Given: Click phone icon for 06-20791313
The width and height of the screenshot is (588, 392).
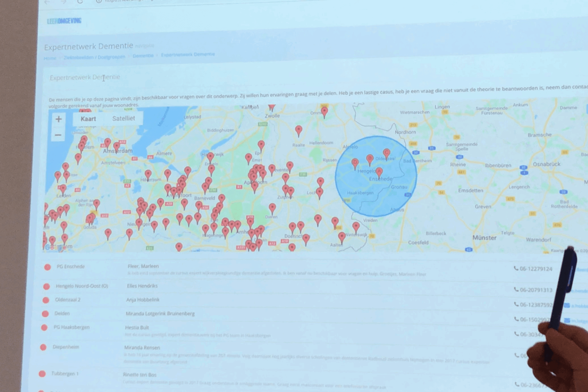Looking at the screenshot, I should (516, 289).
